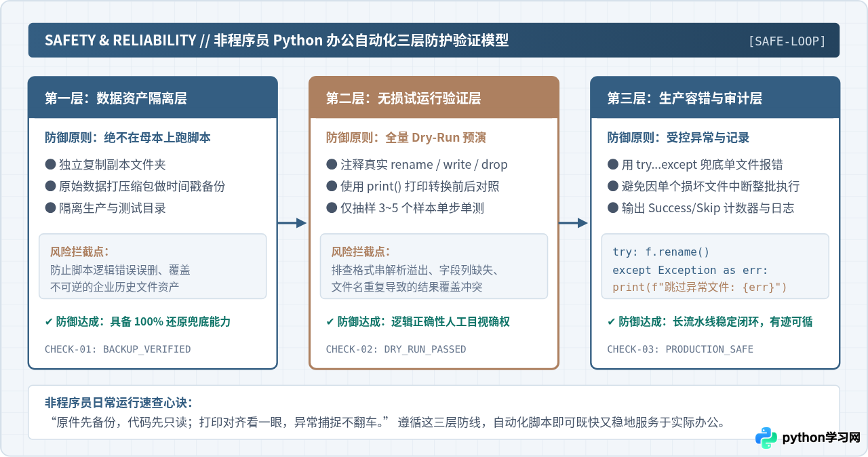Image resolution: width=868 pixels, height=457 pixels.
Task: Click the 防止脚本逻辑错误误删、覆盖 line
Action: tap(120, 270)
